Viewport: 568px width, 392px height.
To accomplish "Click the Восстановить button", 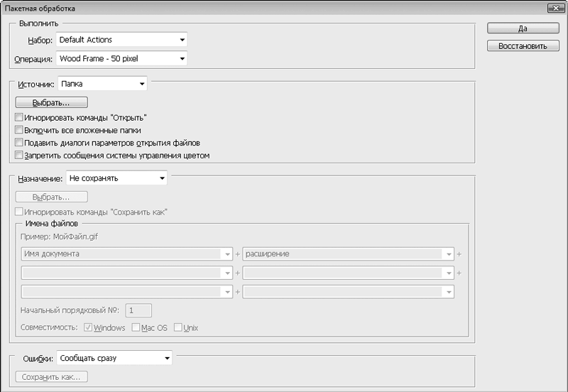I will [523, 46].
